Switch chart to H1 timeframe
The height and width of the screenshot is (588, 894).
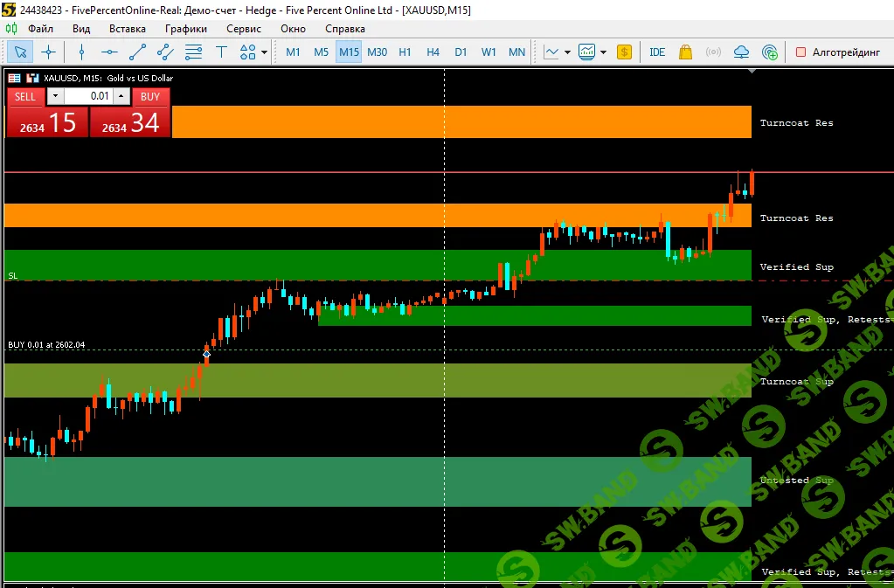(405, 52)
